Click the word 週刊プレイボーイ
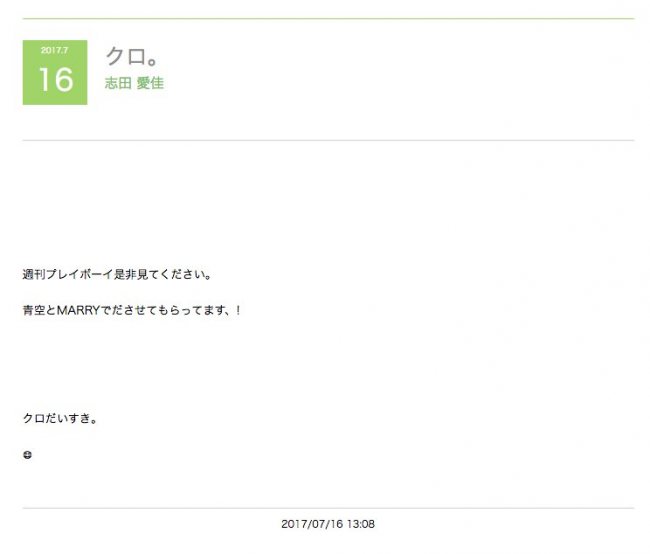The width and height of the screenshot is (650, 554). pos(68,274)
